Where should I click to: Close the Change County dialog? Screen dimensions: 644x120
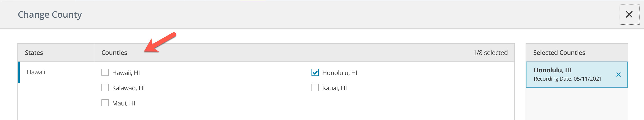click(629, 14)
